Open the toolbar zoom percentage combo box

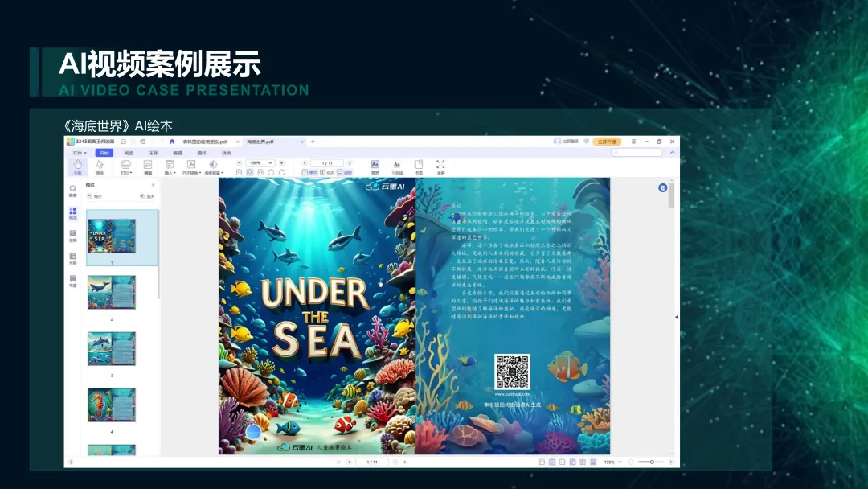click(x=260, y=162)
